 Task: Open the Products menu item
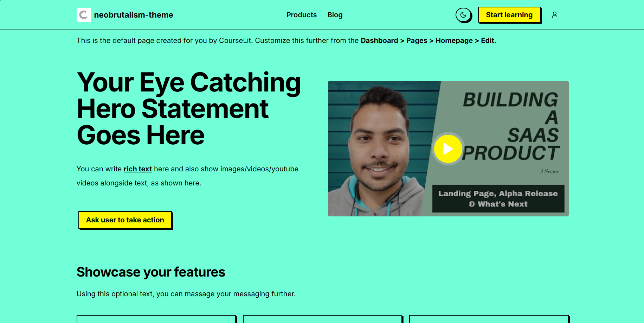[x=301, y=15]
